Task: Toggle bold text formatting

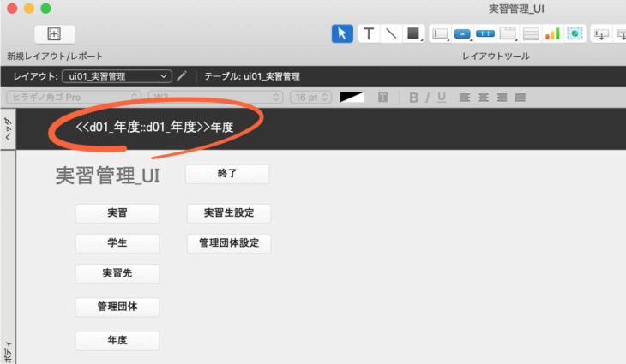Action: (x=413, y=98)
